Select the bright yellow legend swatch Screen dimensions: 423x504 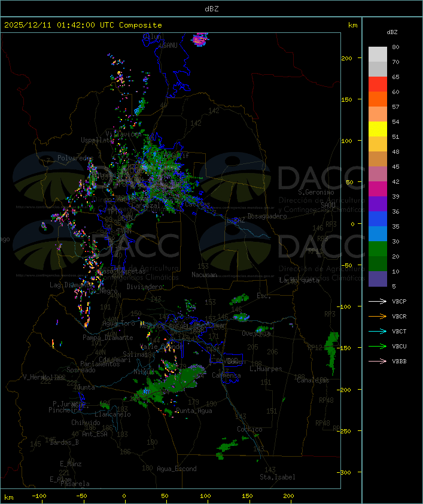[x=378, y=129]
